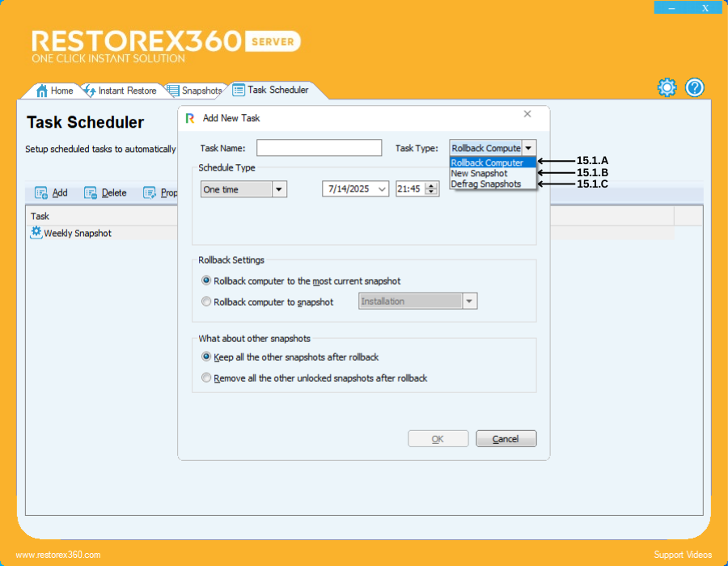Close the Add New Task dialog
Screen dimensions: 728x566
tap(527, 114)
